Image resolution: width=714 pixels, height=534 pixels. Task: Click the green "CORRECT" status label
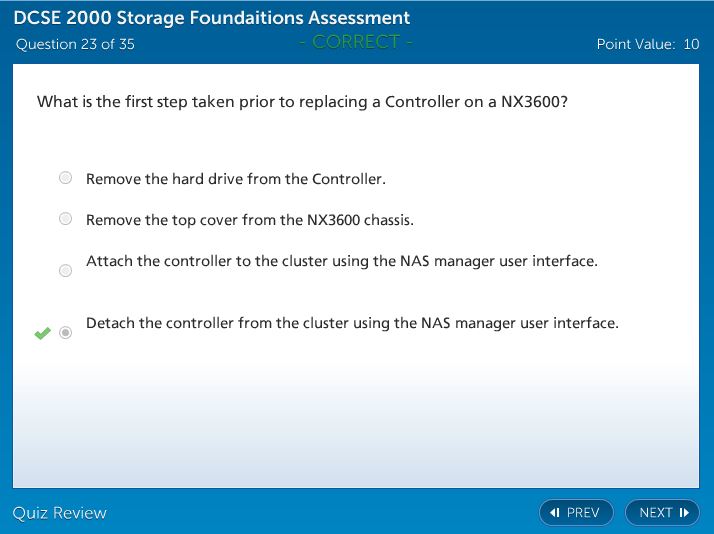(356, 42)
